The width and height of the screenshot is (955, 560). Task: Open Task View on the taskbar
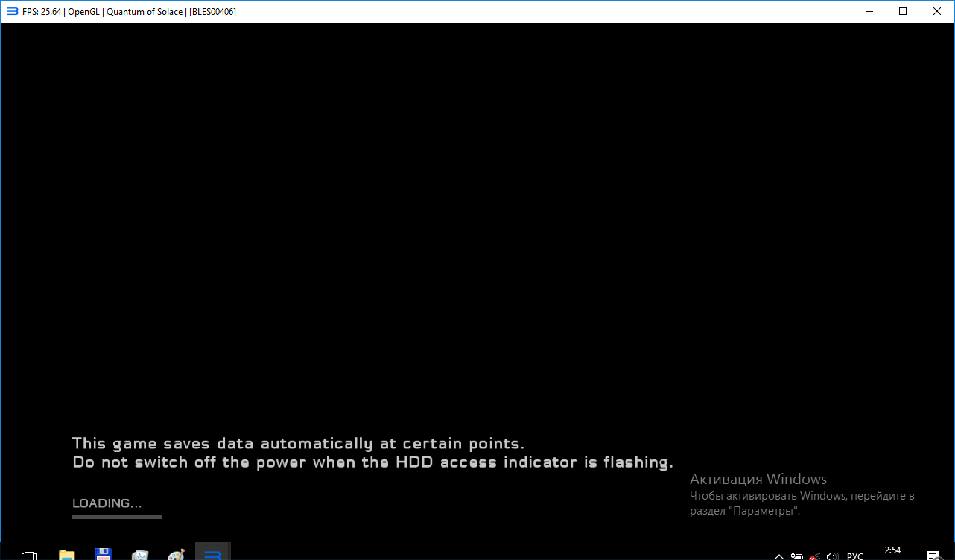[29, 556]
